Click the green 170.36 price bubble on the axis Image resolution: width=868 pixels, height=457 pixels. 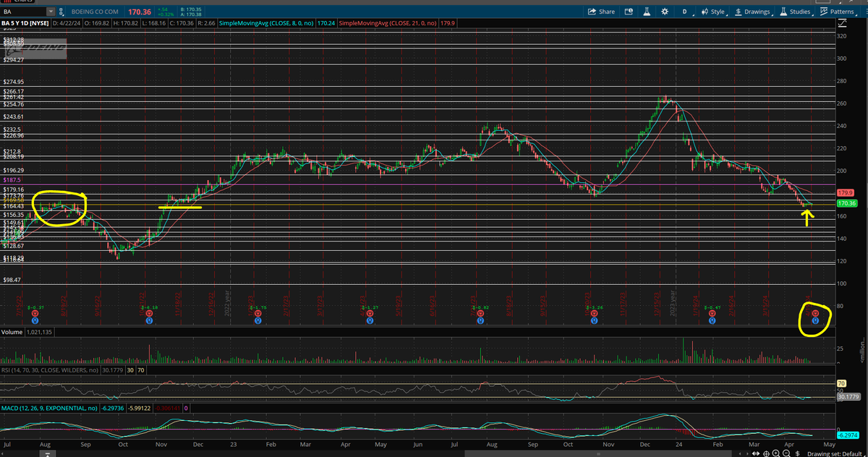(x=846, y=204)
